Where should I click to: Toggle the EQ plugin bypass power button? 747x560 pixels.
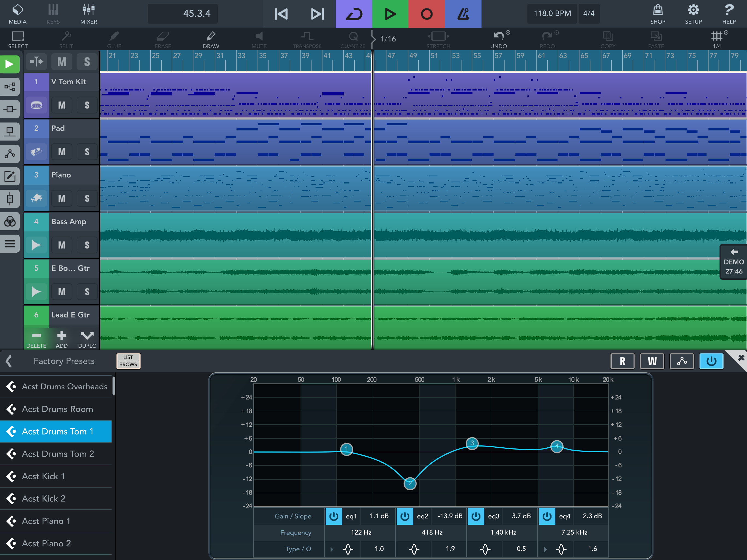click(x=711, y=361)
